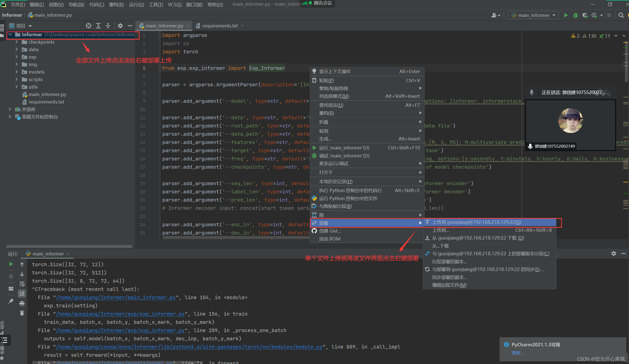Open the profiler run icon
629x364 pixels.
tap(594, 15)
